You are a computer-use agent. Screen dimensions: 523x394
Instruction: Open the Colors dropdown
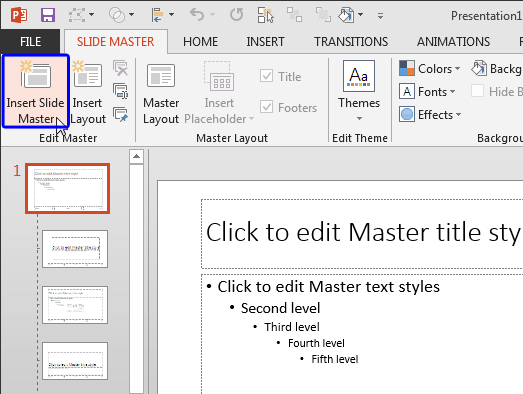[430, 69]
